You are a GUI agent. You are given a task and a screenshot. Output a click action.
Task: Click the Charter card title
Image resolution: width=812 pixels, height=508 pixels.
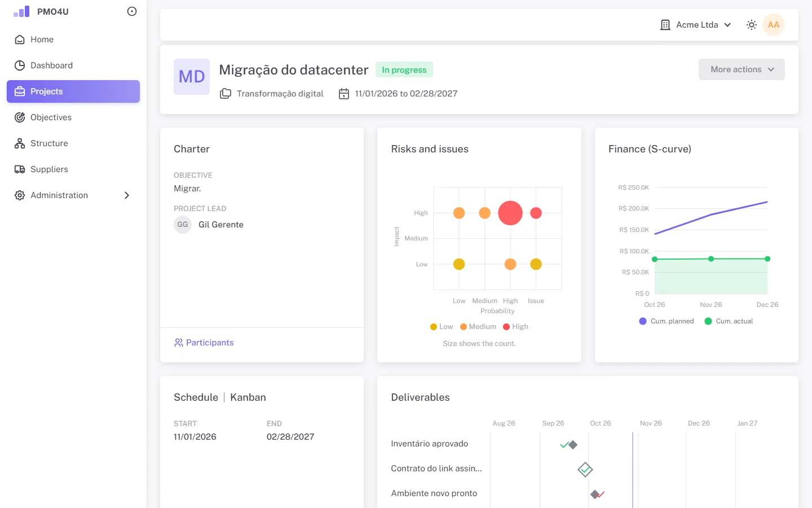tap(192, 149)
